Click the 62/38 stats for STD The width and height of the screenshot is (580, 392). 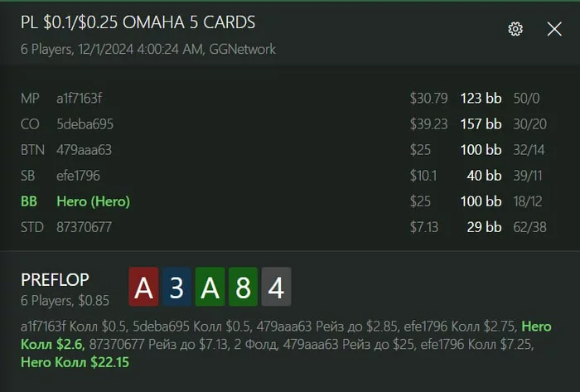[x=529, y=227]
